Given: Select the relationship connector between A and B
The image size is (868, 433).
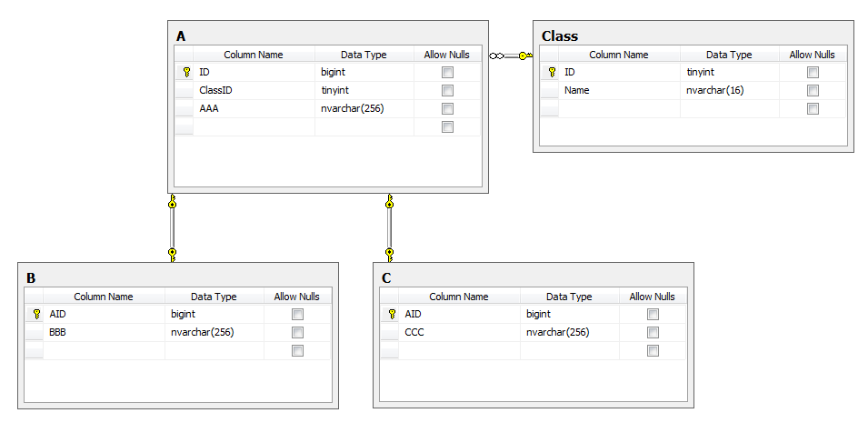Looking at the screenshot, I should [x=172, y=227].
